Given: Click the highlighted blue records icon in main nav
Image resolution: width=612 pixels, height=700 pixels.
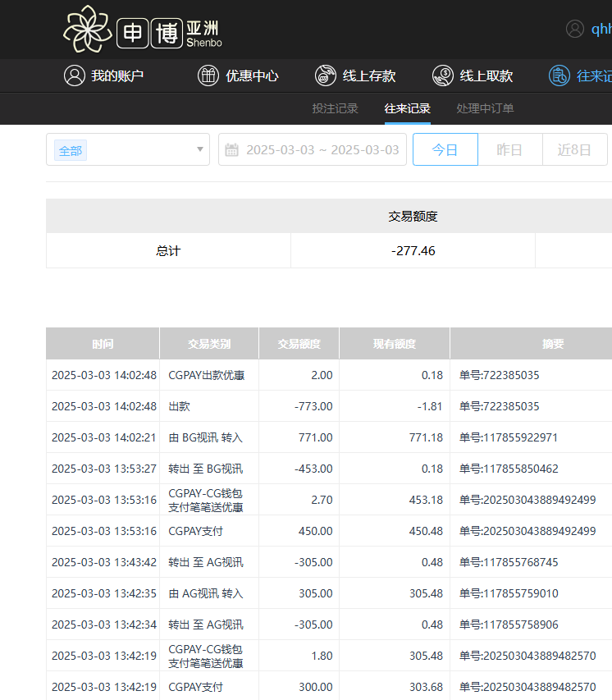Looking at the screenshot, I should click(x=559, y=75).
